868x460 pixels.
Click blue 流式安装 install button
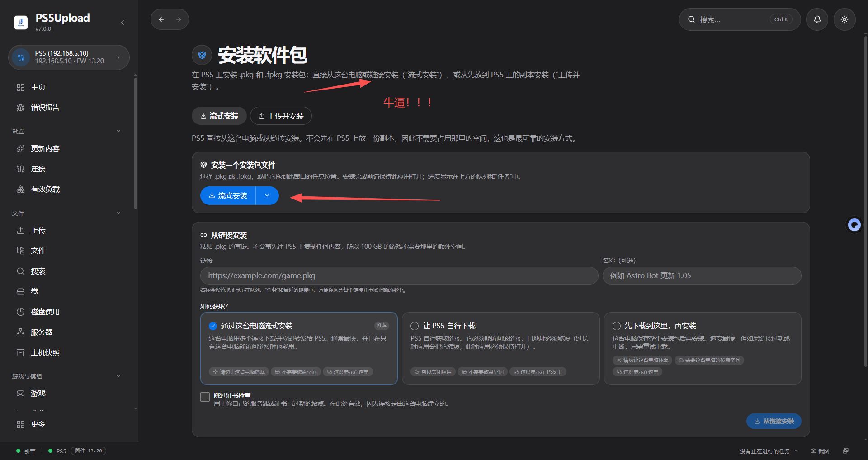tap(228, 195)
